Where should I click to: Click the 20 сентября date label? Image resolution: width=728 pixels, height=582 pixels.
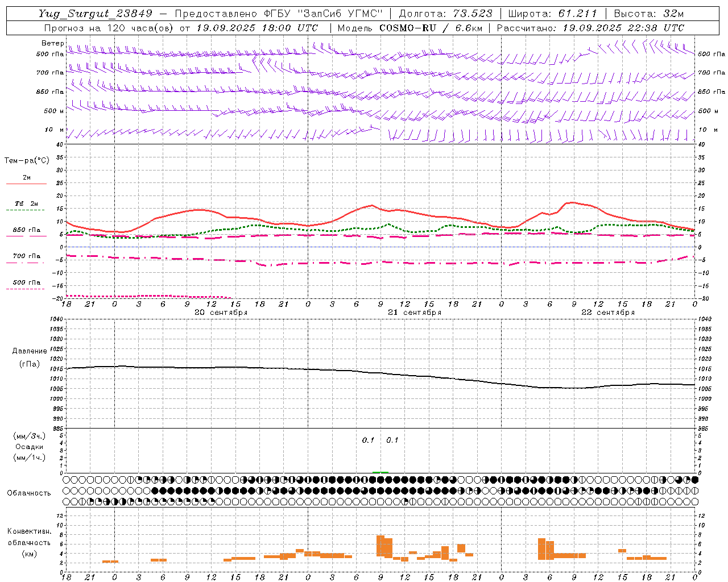click(221, 313)
